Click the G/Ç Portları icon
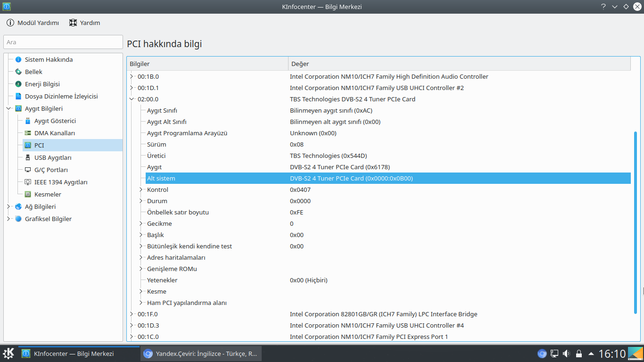The image size is (644, 362). 28,170
